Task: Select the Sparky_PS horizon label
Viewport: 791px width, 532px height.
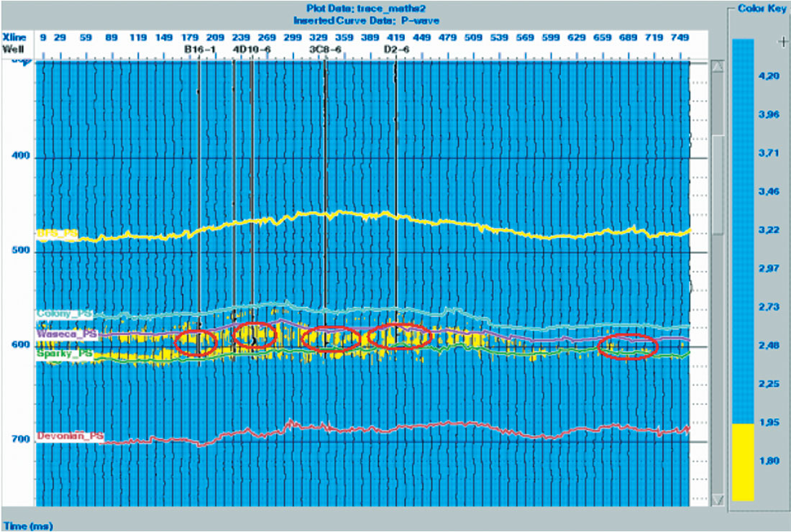Action: (65, 354)
